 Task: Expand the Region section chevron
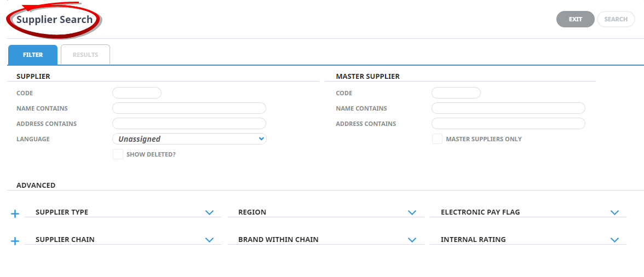pos(412,212)
